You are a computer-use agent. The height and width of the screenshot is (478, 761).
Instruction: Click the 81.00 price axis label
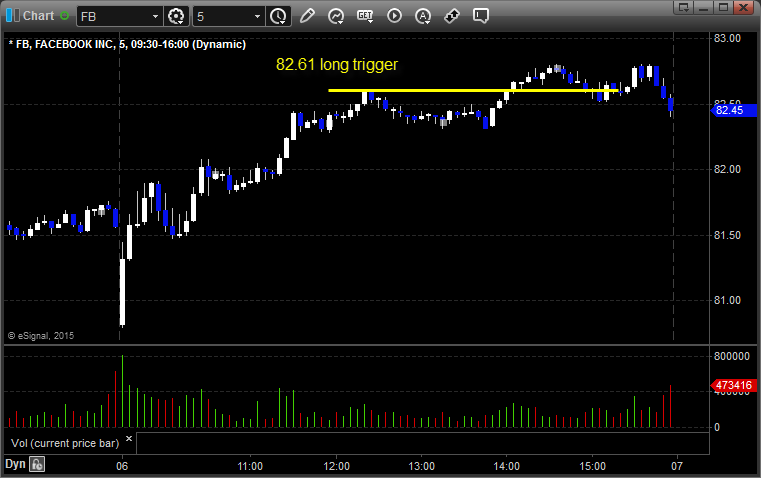727,300
